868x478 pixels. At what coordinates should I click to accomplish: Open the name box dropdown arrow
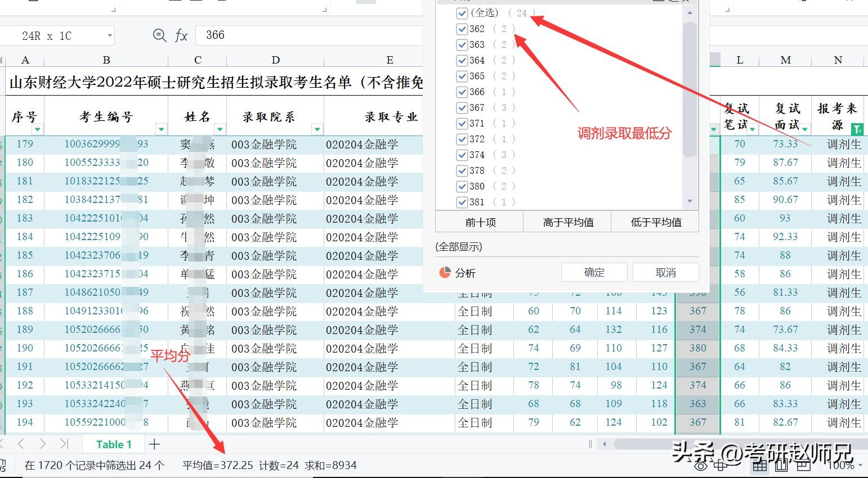click(110, 36)
